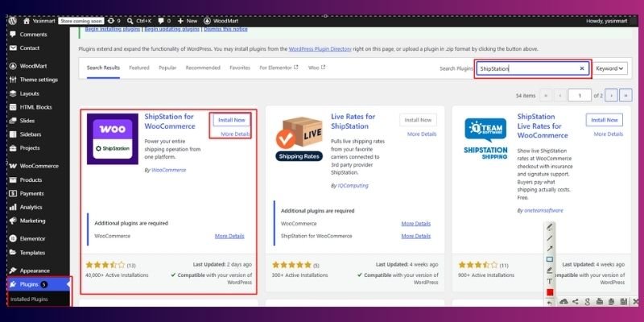Click the Live Rates for ShipStation thumbnail
This screenshot has width=644, height=322.
[299, 138]
